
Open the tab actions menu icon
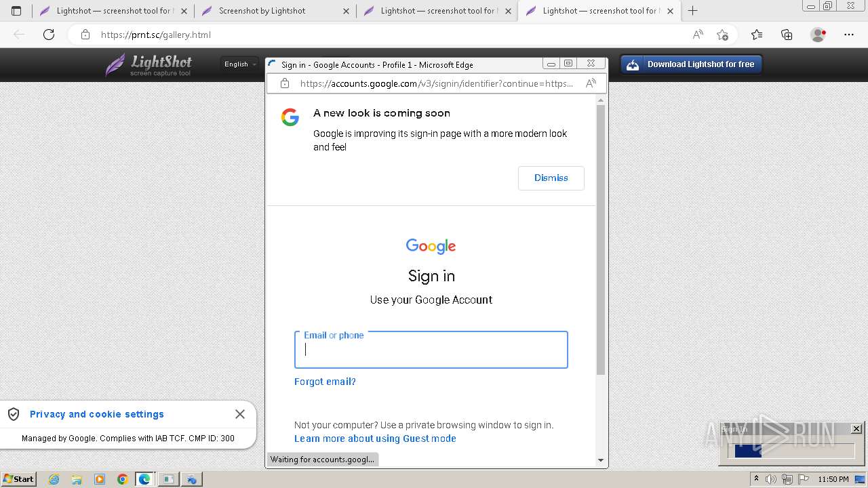(x=16, y=11)
